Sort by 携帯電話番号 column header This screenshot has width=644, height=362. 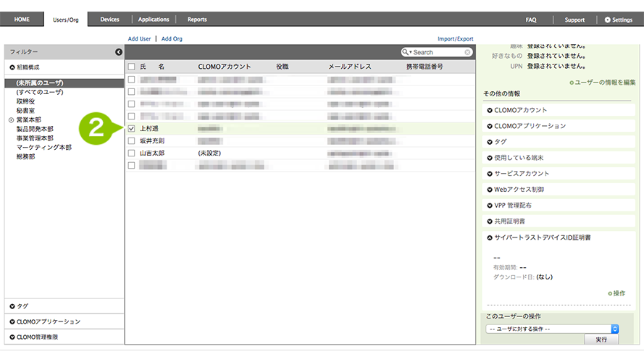click(425, 67)
